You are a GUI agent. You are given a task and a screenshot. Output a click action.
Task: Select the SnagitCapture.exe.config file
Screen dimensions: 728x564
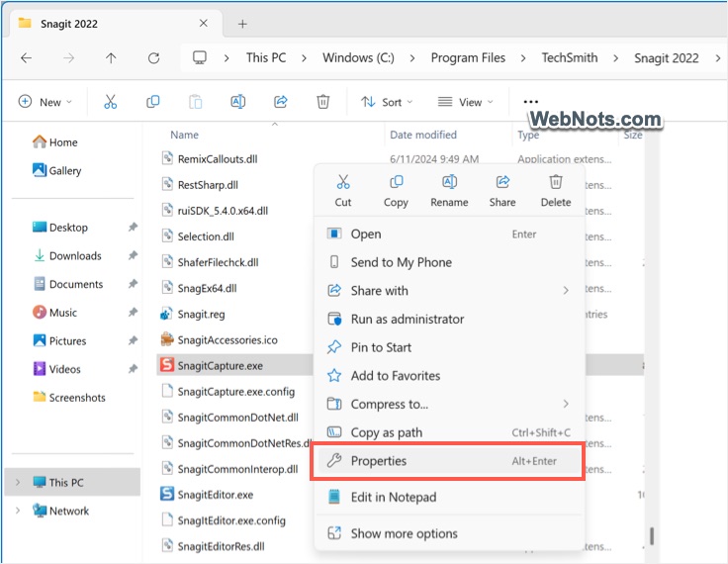[227, 392]
